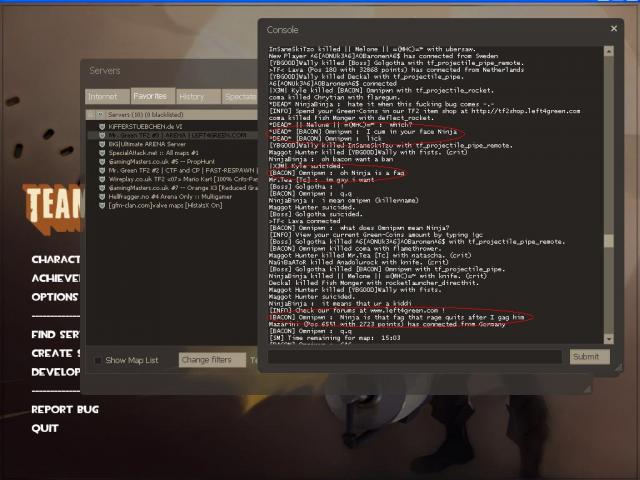
Task: Click shield icon of Wireplay.co.uk server
Action: pos(101,180)
